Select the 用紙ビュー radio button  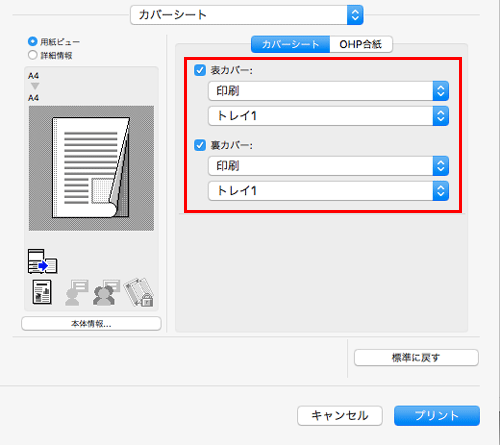point(32,42)
